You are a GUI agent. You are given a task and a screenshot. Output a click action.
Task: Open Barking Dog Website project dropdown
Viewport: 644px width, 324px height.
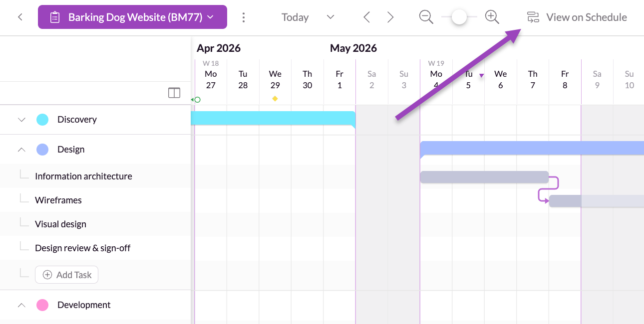132,17
